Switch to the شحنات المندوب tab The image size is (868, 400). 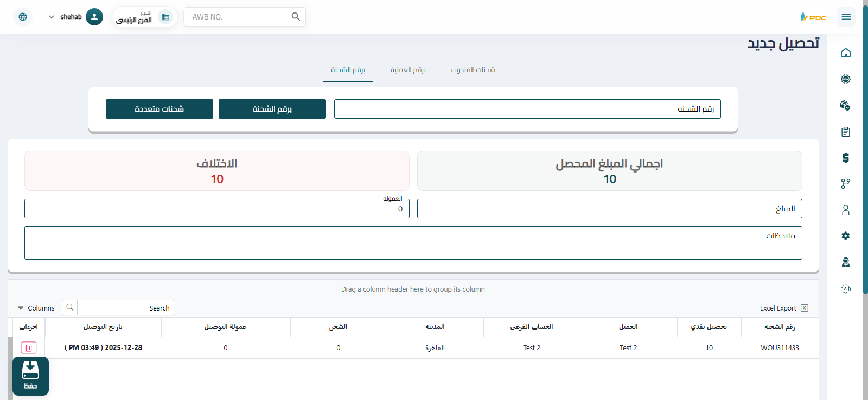[473, 70]
